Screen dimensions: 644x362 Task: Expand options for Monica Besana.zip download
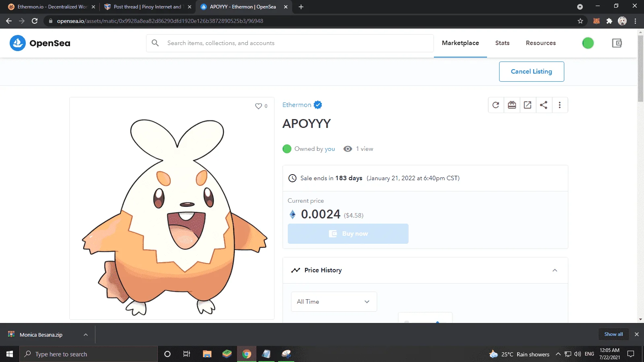(x=86, y=335)
